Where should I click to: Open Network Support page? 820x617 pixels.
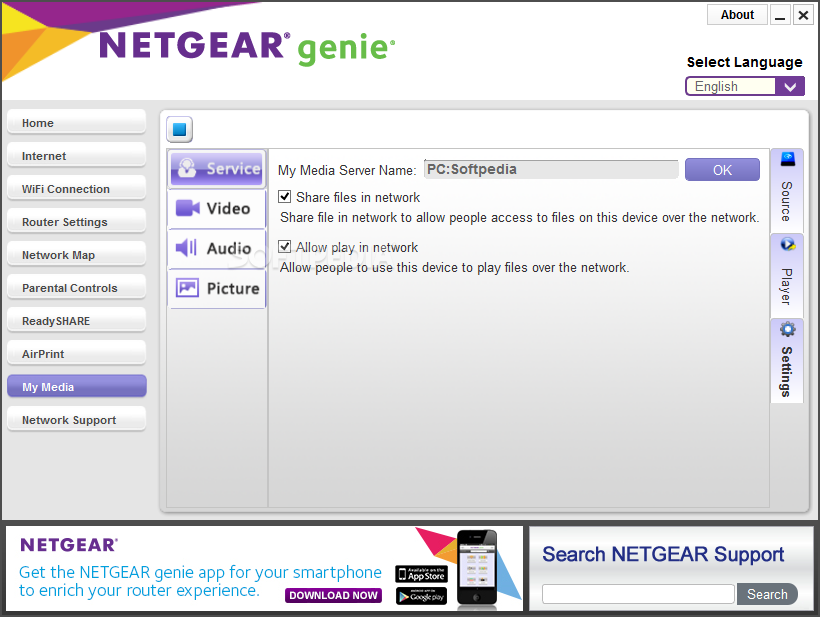pos(76,419)
